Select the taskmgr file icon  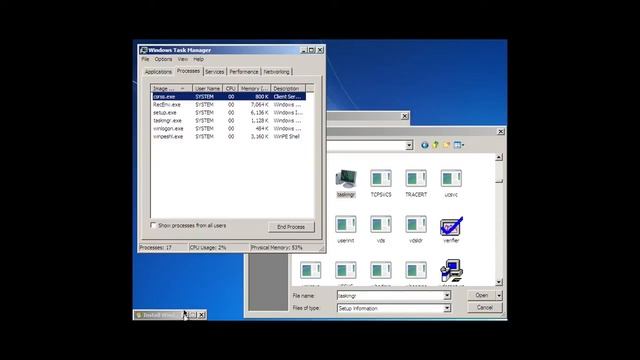click(x=346, y=179)
